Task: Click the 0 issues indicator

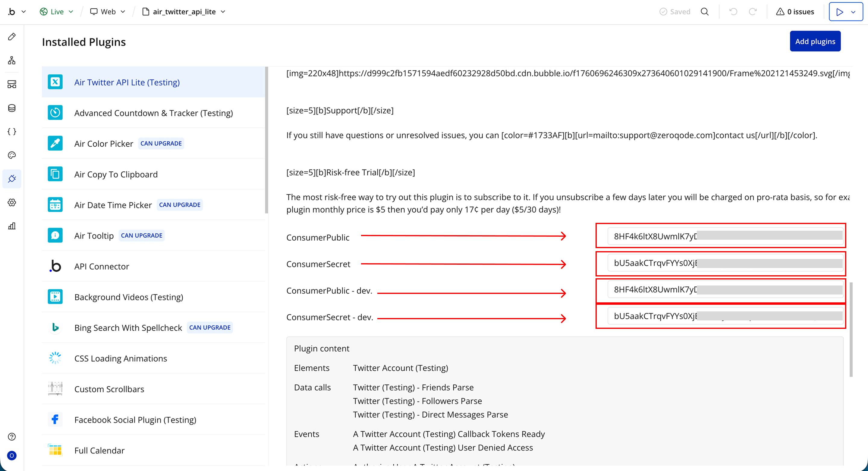Action: (x=795, y=12)
